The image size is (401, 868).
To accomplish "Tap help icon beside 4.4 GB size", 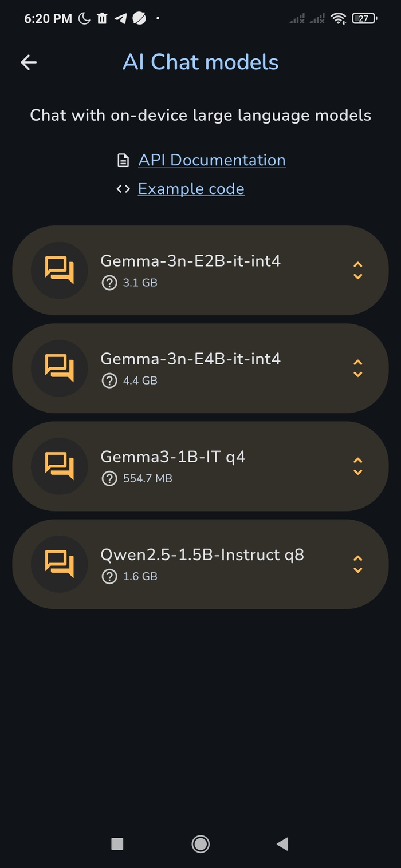I will tap(109, 381).
